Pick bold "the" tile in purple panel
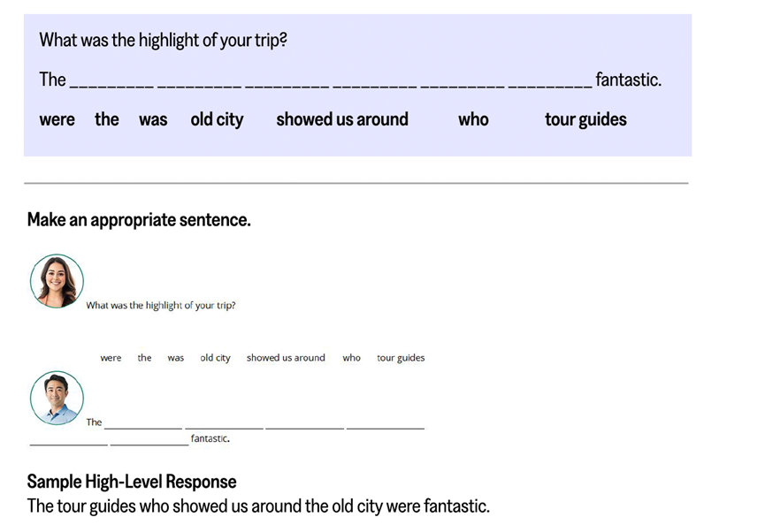This screenshot has height=532, width=765. click(107, 119)
